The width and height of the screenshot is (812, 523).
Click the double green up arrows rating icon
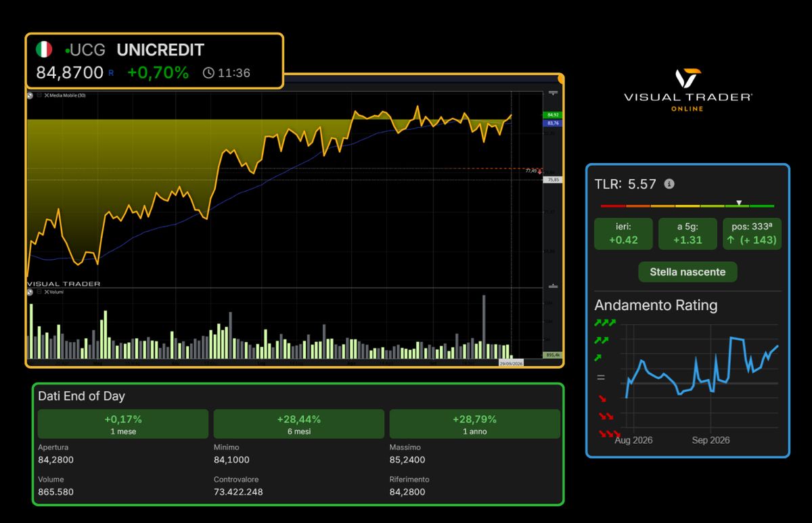point(602,340)
